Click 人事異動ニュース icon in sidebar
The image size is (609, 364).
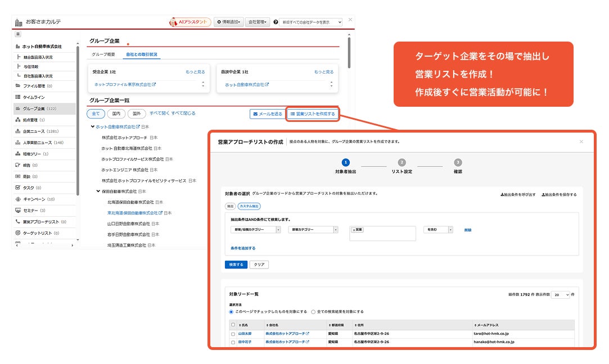[18, 143]
